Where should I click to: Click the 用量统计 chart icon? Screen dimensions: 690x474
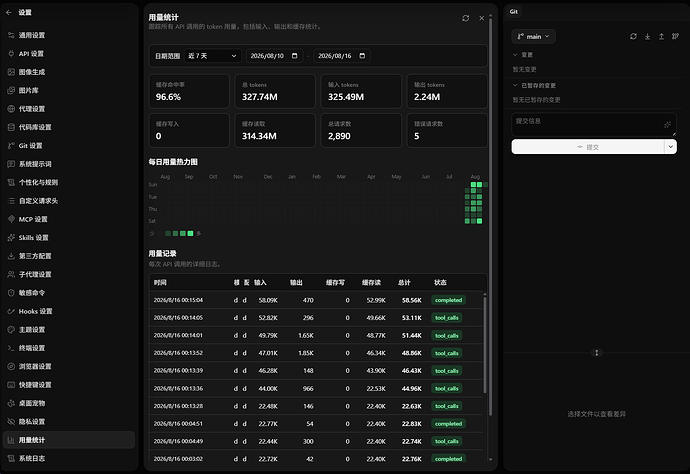11,440
